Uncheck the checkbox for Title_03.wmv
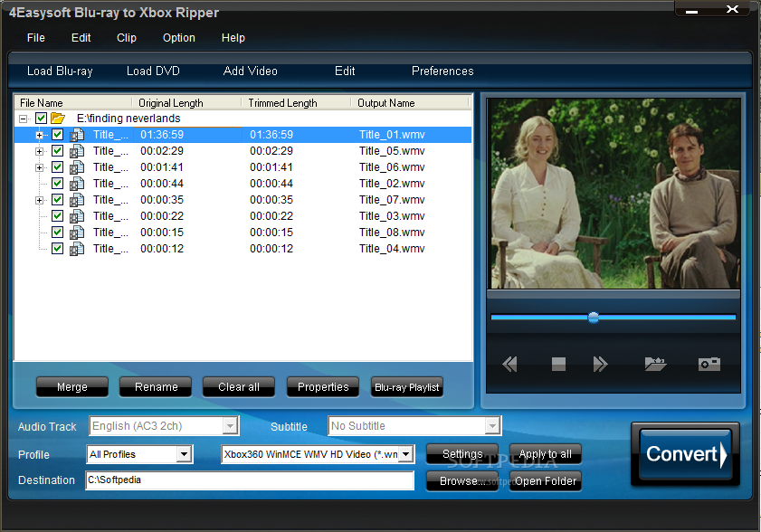This screenshot has width=761, height=532. (x=57, y=216)
